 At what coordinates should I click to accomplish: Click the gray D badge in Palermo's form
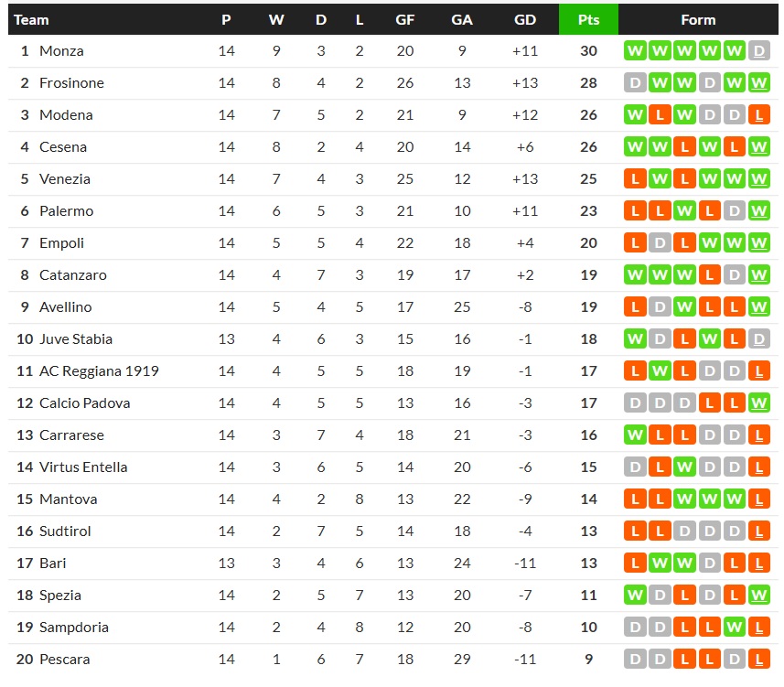(734, 211)
